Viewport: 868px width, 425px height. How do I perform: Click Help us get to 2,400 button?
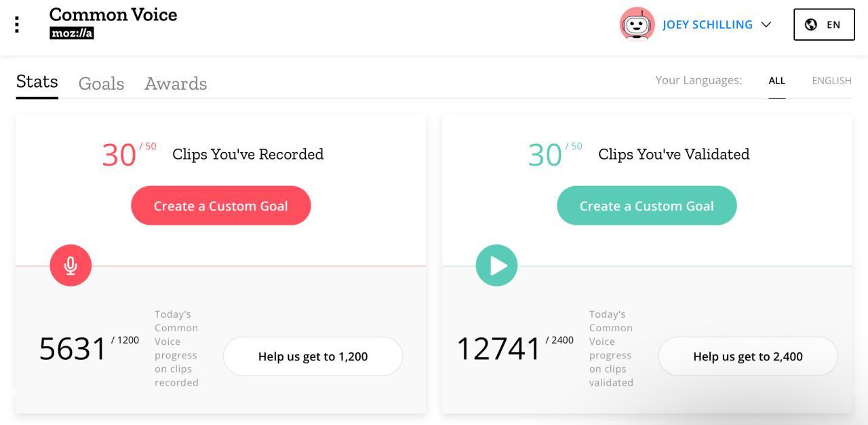point(748,356)
